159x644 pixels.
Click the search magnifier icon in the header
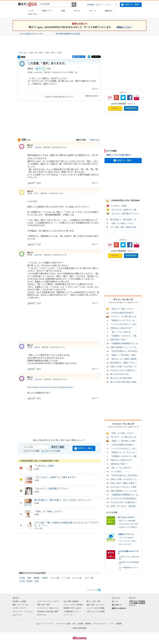click(74, 4)
